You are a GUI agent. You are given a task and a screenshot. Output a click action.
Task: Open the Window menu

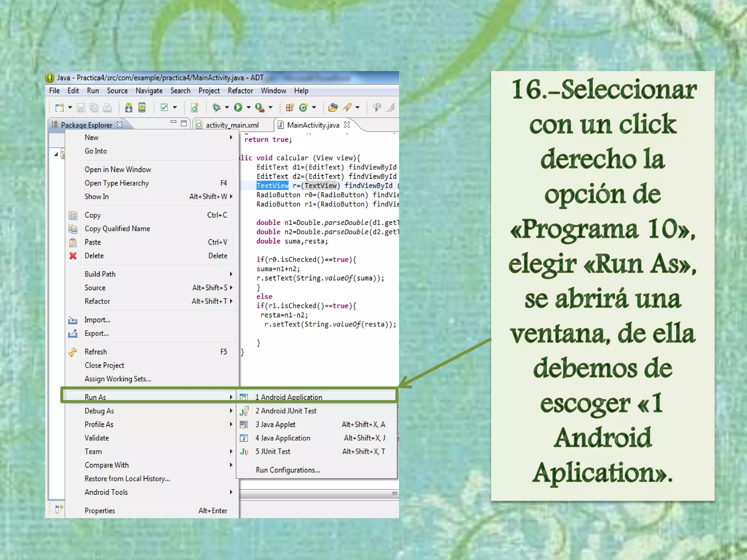pyautogui.click(x=274, y=91)
